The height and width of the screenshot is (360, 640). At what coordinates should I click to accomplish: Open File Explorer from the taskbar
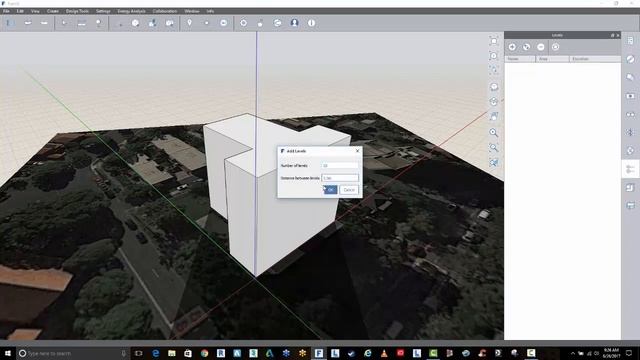click(172, 353)
